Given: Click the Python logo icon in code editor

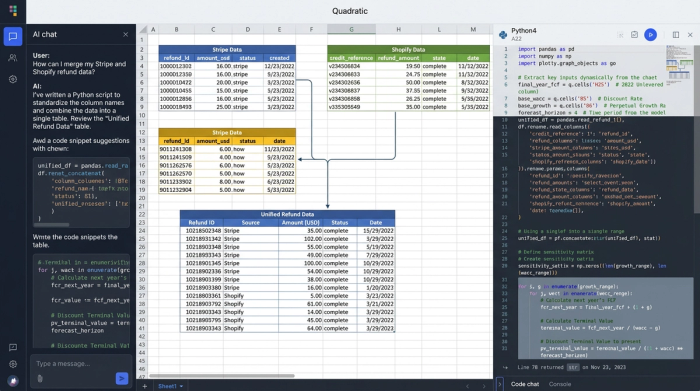Looking at the screenshot, I should [x=503, y=34].
